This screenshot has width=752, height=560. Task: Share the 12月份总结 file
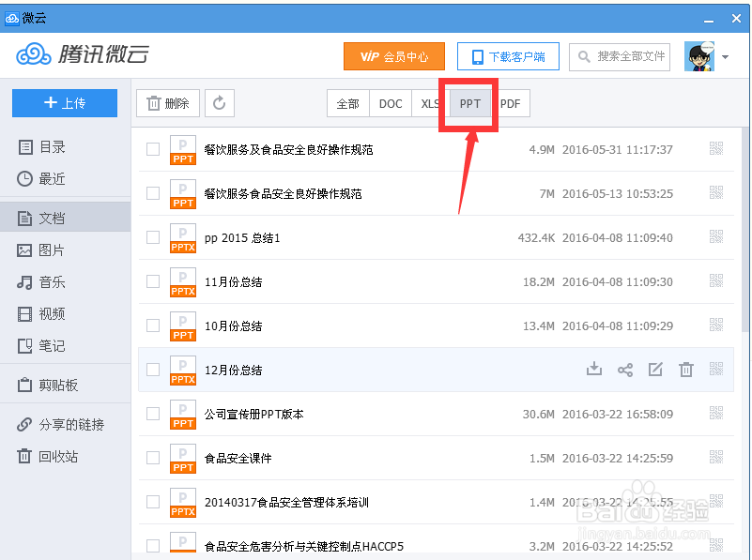(624, 370)
